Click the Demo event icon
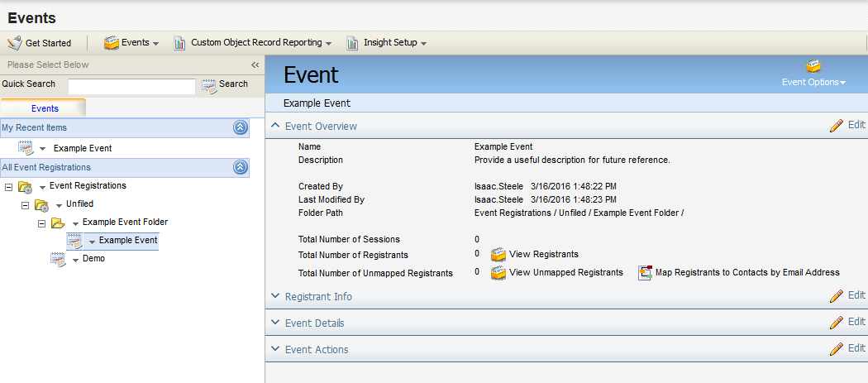The image size is (868, 383). [58, 259]
